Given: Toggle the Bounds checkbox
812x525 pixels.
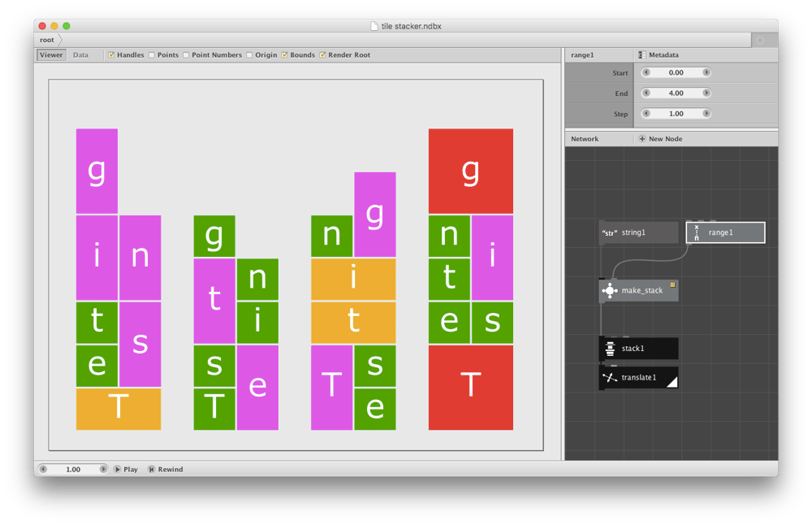Looking at the screenshot, I should click(284, 55).
